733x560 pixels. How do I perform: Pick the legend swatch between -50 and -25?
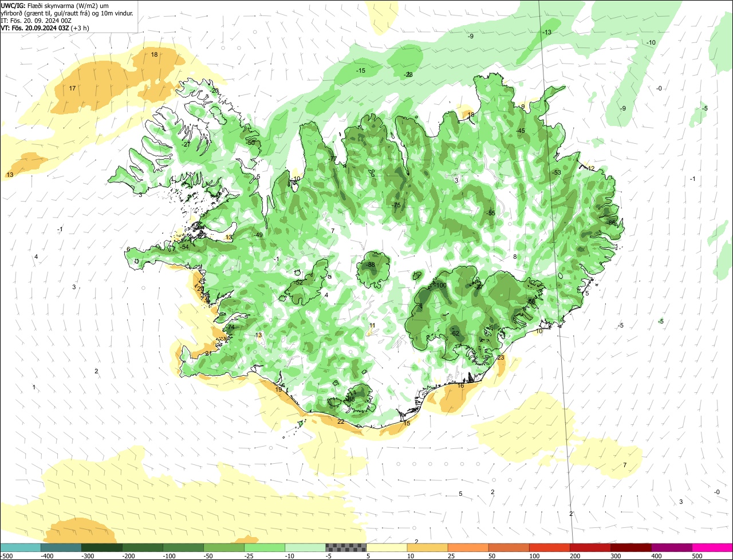coord(224,547)
